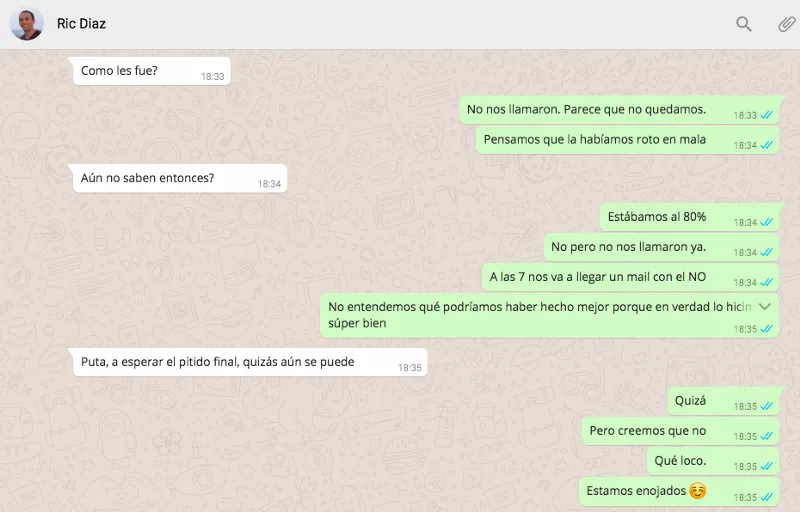
Task: Expand the message options chevron arrow
Action: (x=764, y=306)
